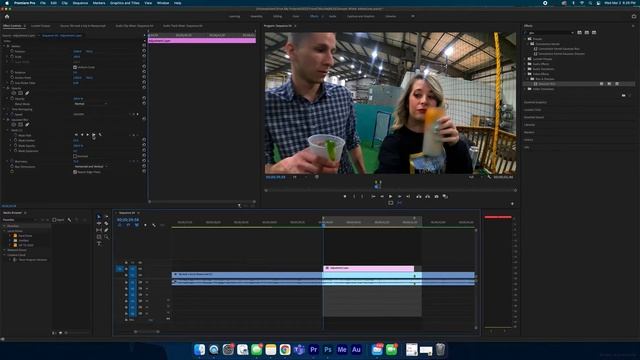
Task: Expand Local Drives in Media Browser
Action: [x=4, y=231]
